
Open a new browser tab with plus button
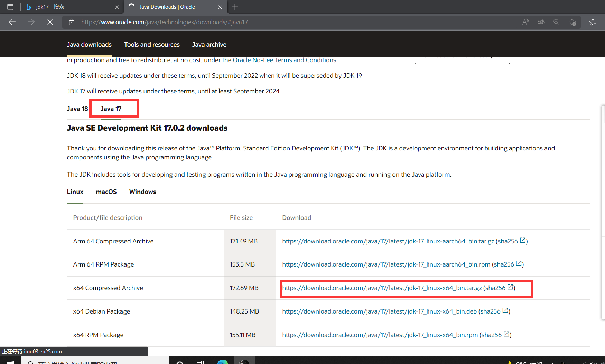(235, 7)
